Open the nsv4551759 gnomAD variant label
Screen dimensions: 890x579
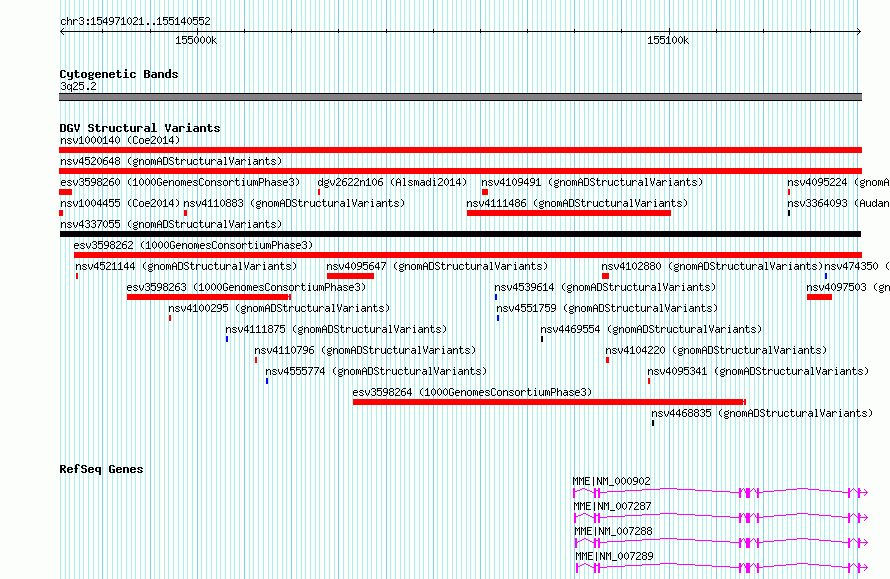(607, 308)
